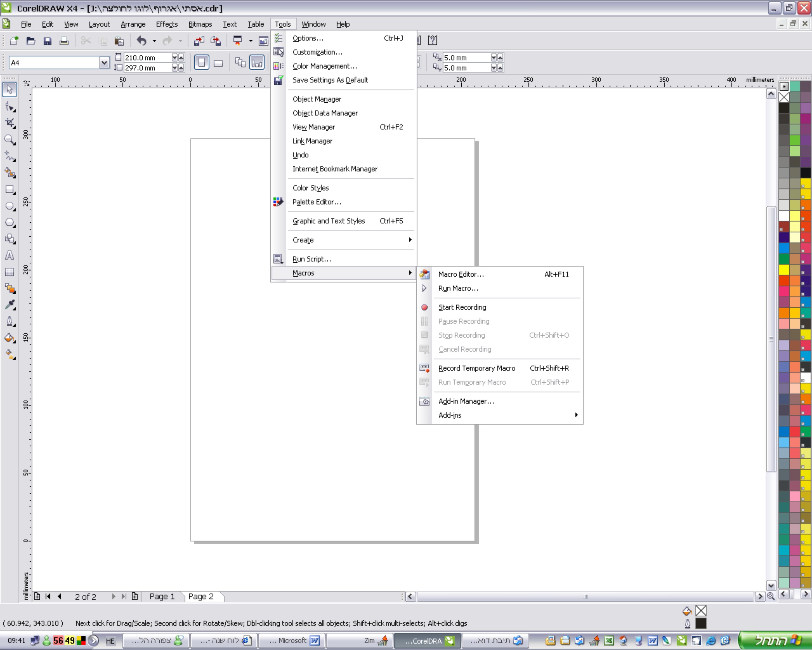This screenshot has height=650, width=812.
Task: Select the Text tool
Action: (9, 255)
